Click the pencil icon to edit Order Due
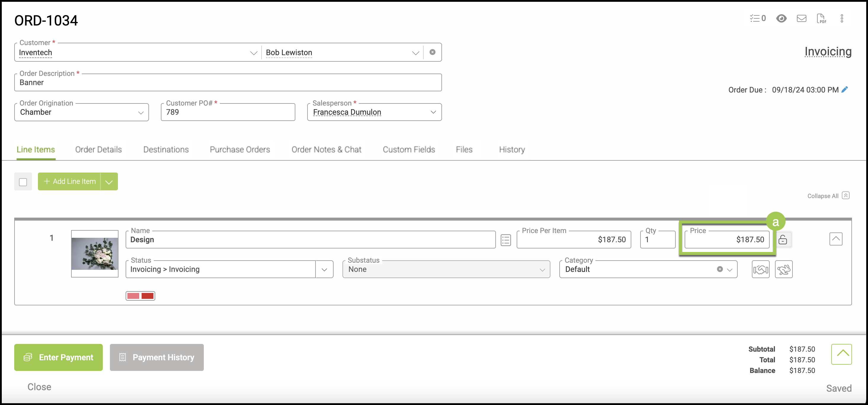This screenshot has height=405, width=868. coord(844,90)
